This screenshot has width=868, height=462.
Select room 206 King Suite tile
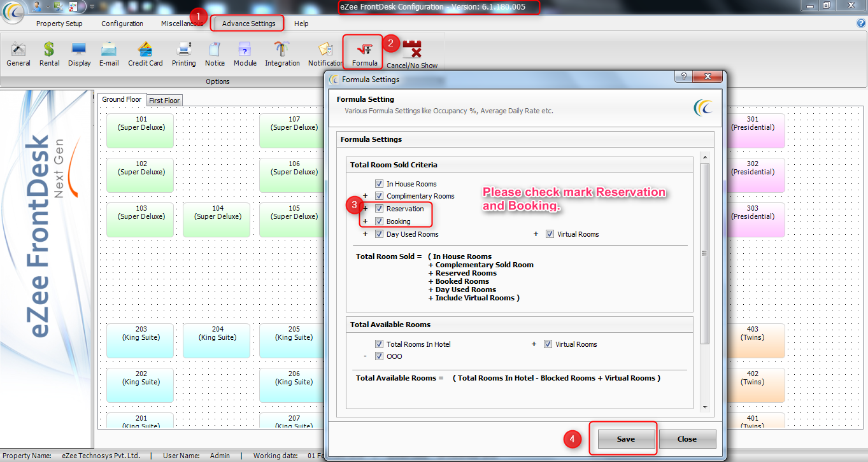[x=293, y=385]
